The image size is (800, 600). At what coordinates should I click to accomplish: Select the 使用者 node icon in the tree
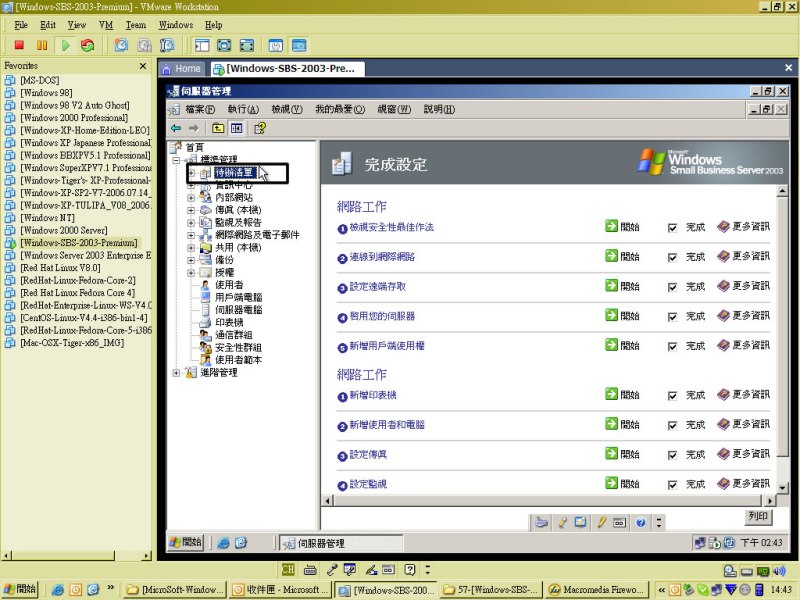(x=205, y=285)
